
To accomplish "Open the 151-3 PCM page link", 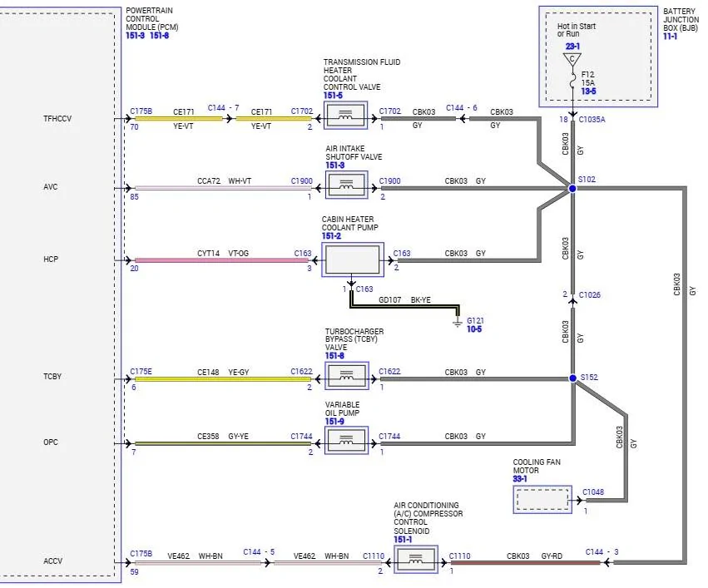I will coord(135,35).
